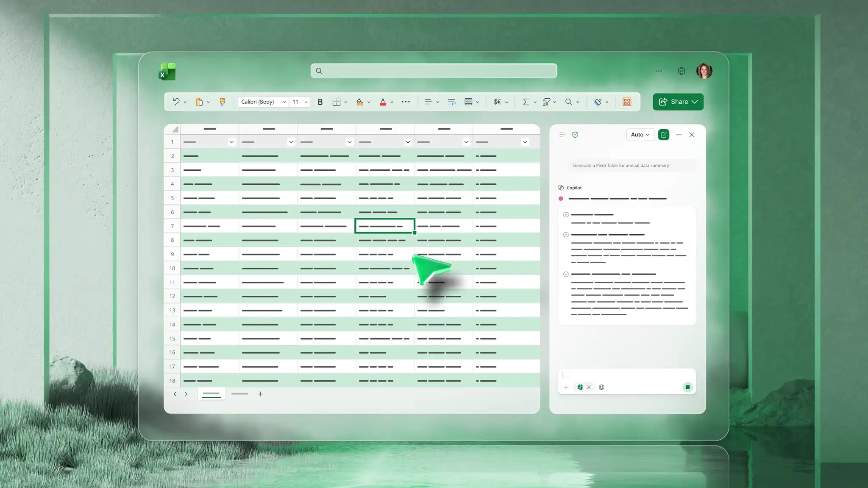Click the plus attach button in chat
This screenshot has width=868, height=488.
tap(566, 387)
